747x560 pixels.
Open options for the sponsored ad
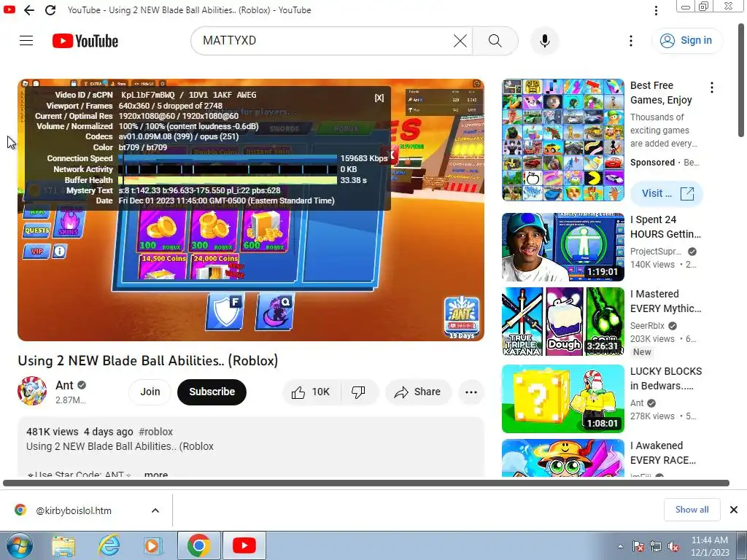pyautogui.click(x=712, y=87)
